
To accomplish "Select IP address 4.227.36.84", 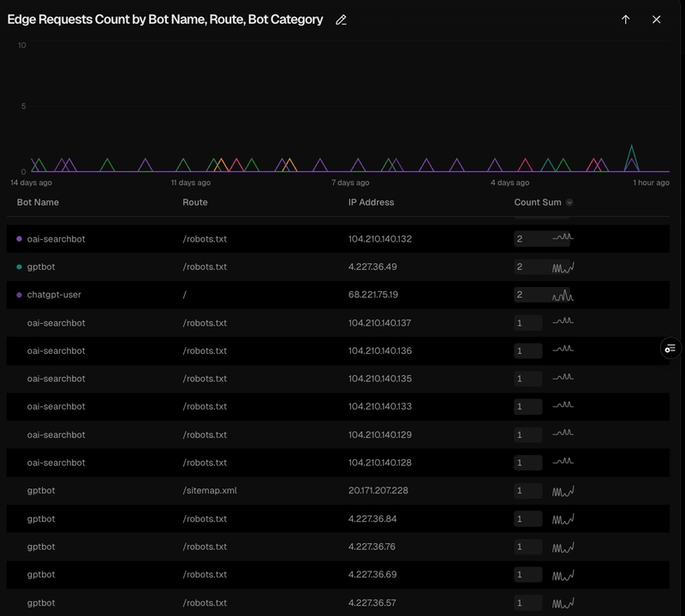I will 372,518.
